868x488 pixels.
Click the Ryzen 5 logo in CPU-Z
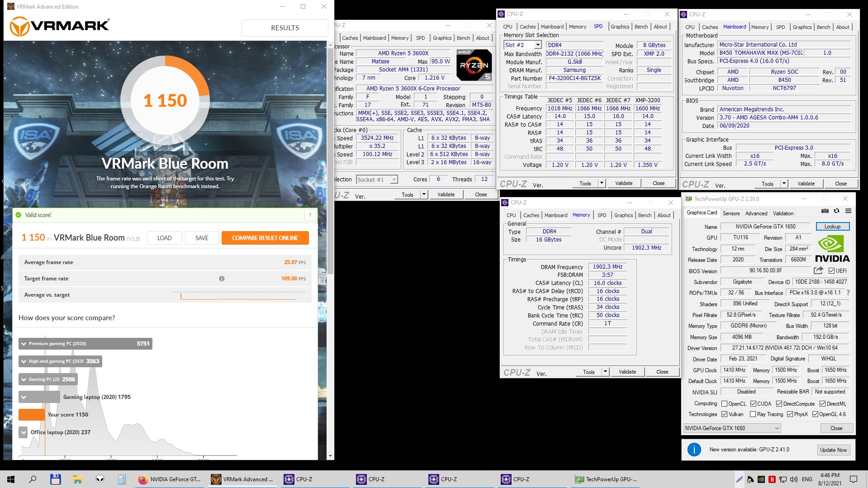click(x=474, y=65)
